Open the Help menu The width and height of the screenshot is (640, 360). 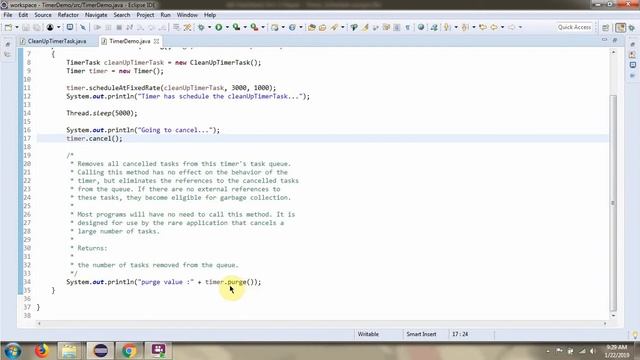point(210,15)
